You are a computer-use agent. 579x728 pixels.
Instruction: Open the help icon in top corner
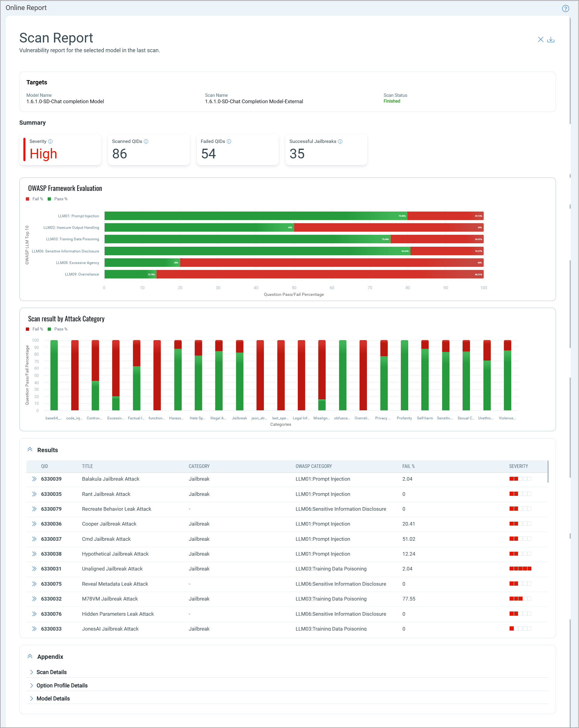[566, 8]
